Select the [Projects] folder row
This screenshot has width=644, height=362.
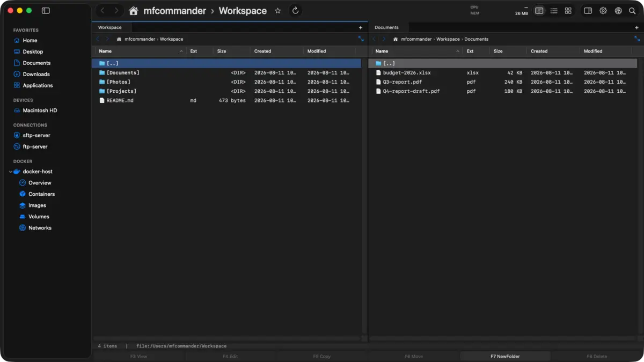pos(226,91)
